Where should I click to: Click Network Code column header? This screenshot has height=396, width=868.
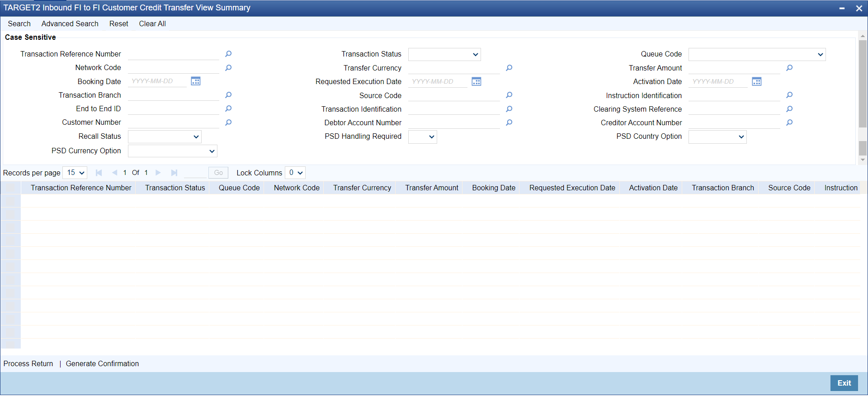297,188
